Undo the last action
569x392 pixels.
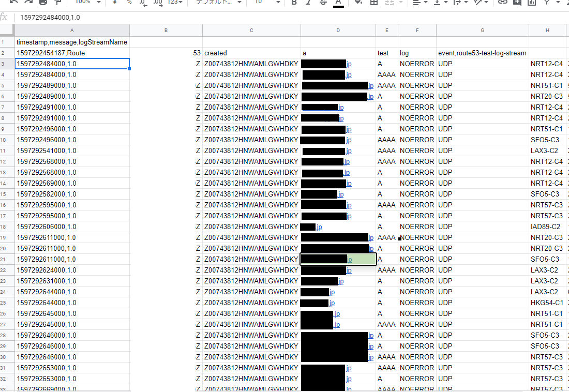(14, 2)
